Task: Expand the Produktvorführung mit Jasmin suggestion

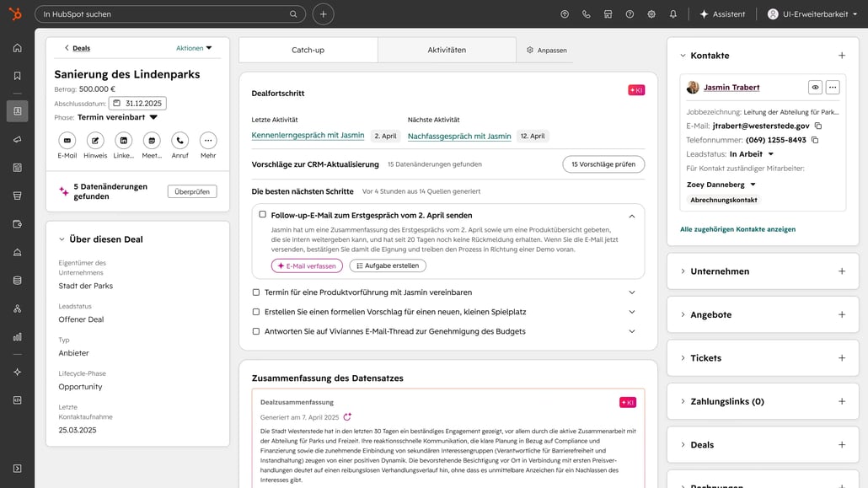Action: pyautogui.click(x=632, y=292)
